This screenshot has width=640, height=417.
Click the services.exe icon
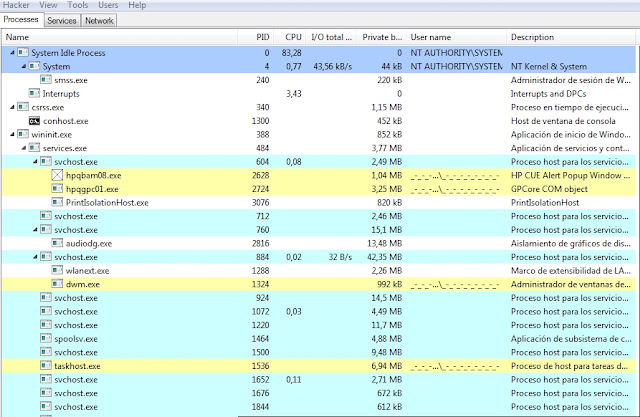point(34,148)
